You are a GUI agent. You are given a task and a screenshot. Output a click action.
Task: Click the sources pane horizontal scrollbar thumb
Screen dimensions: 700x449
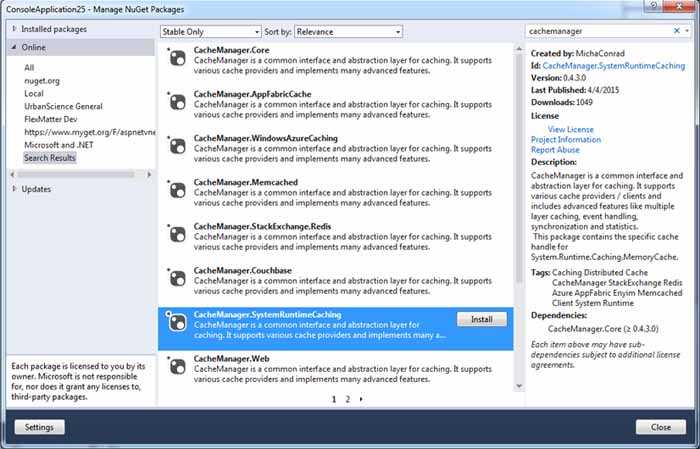(76, 174)
